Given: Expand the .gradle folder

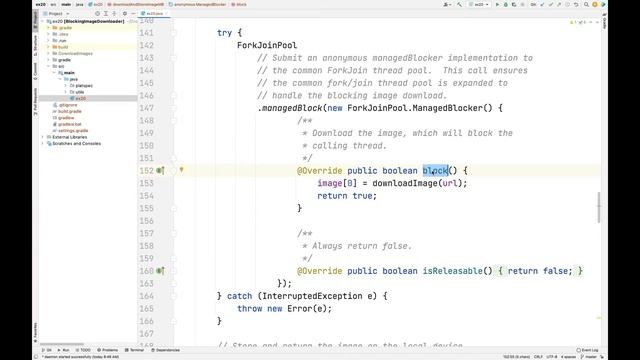Looking at the screenshot, I should [48, 28].
